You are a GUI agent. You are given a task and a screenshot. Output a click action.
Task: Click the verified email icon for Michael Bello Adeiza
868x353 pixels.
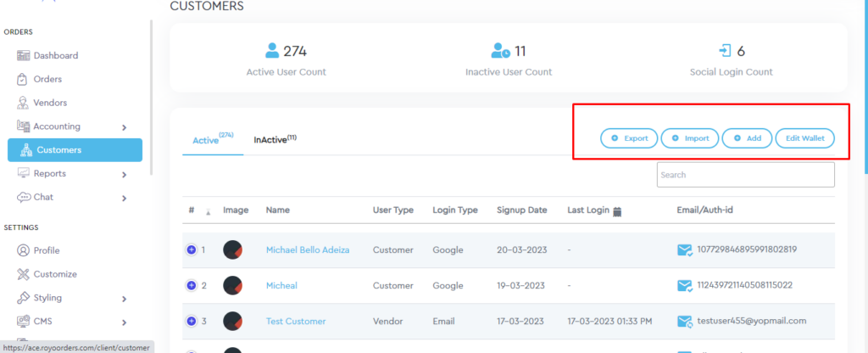click(x=684, y=250)
